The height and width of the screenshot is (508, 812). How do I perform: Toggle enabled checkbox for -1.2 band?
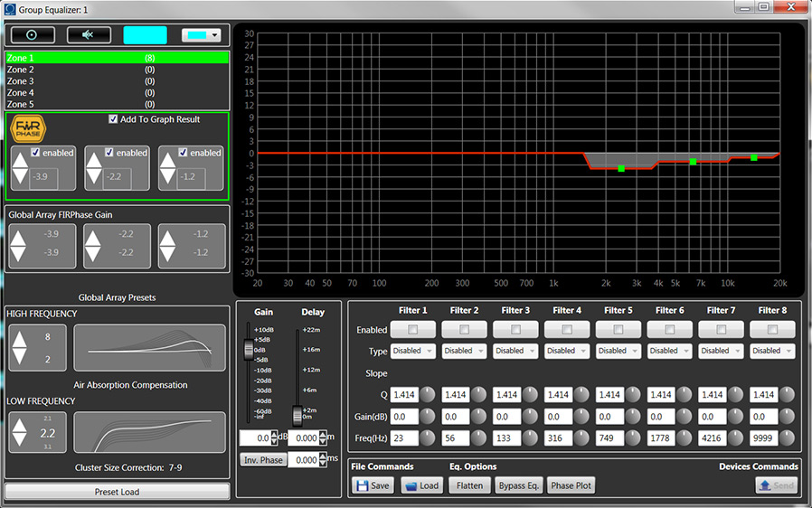click(183, 152)
